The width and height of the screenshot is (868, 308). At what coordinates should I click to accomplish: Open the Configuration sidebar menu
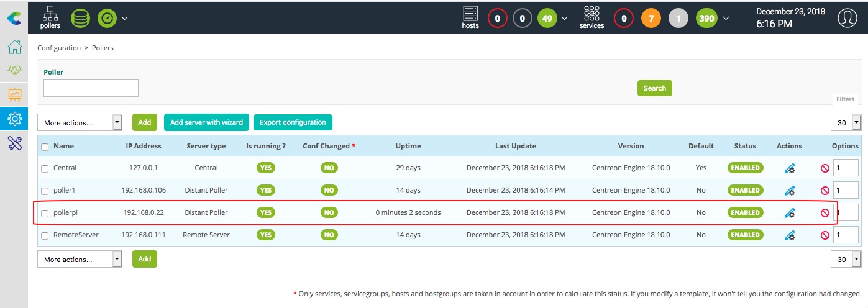[14, 119]
